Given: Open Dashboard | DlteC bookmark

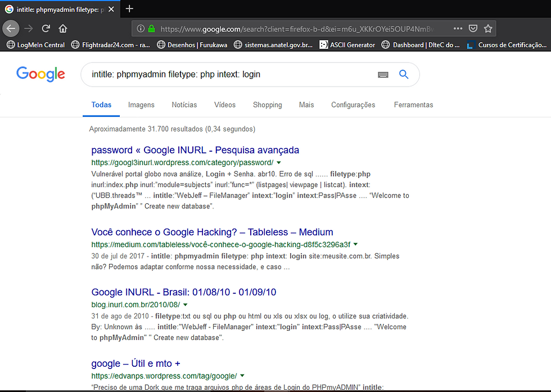Looking at the screenshot, I should click(x=421, y=45).
